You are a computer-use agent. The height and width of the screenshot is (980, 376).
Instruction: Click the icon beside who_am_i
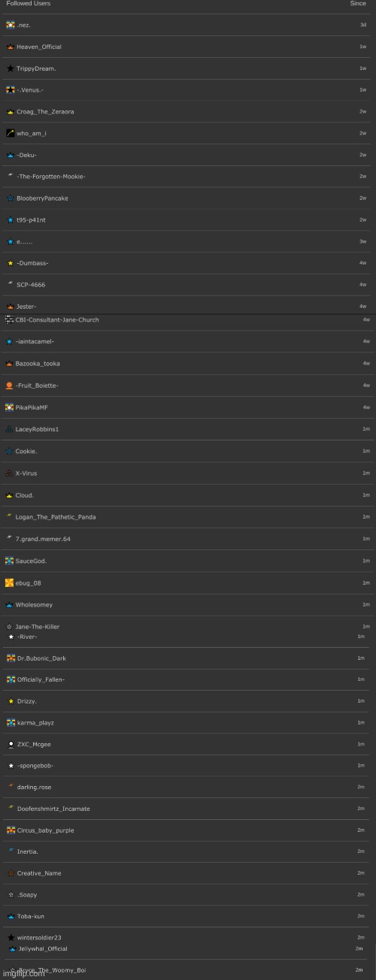(10, 133)
